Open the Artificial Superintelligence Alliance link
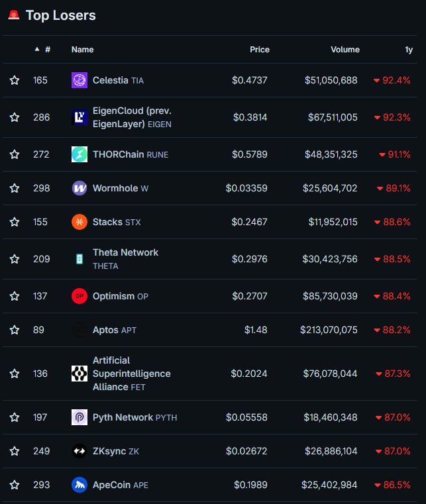 pyautogui.click(x=131, y=374)
